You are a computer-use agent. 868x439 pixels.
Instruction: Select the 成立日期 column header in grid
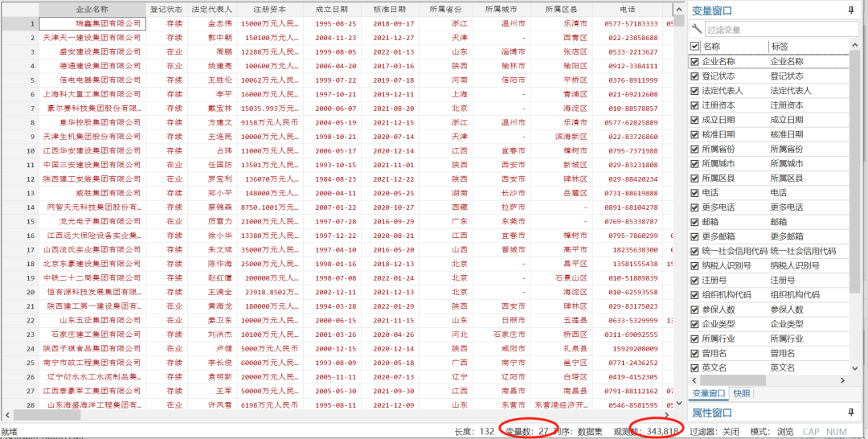pos(332,10)
